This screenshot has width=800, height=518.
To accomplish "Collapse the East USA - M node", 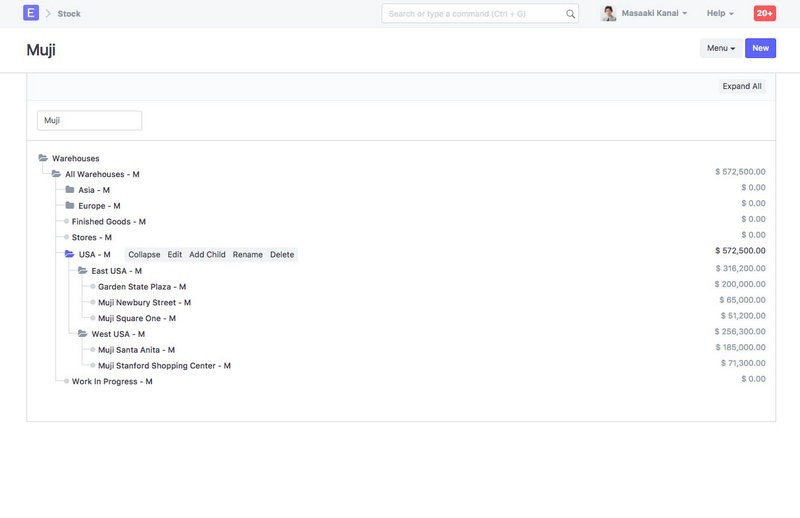I will click(x=83, y=271).
